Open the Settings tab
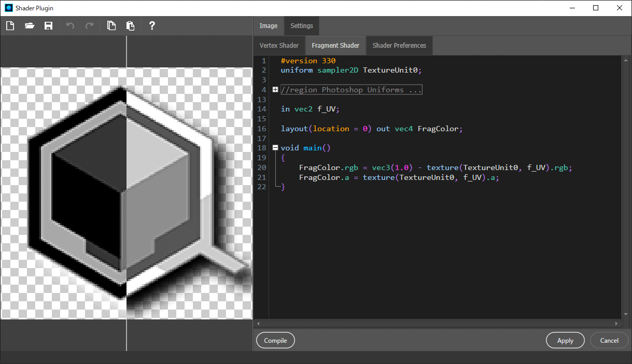Viewport: 632px width, 364px height. pyautogui.click(x=302, y=26)
